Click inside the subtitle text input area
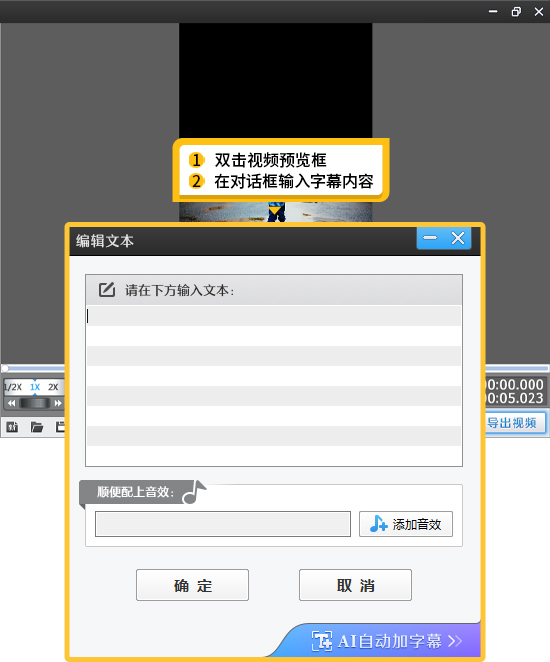This screenshot has width=550, height=662. [274, 385]
